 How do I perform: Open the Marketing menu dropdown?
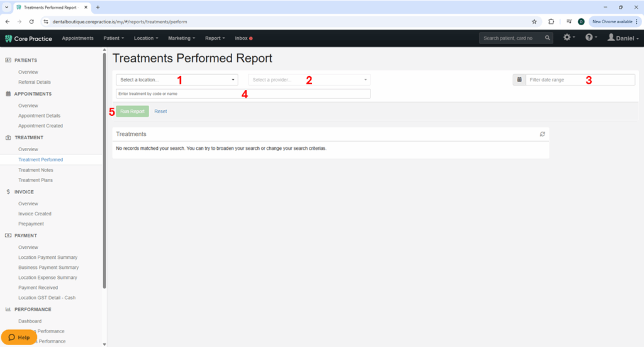click(182, 38)
